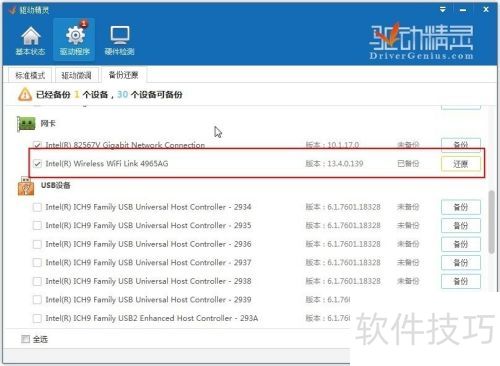Switch to the 驱动微调 tab
Screen dimensions: 500x366
click(77, 75)
